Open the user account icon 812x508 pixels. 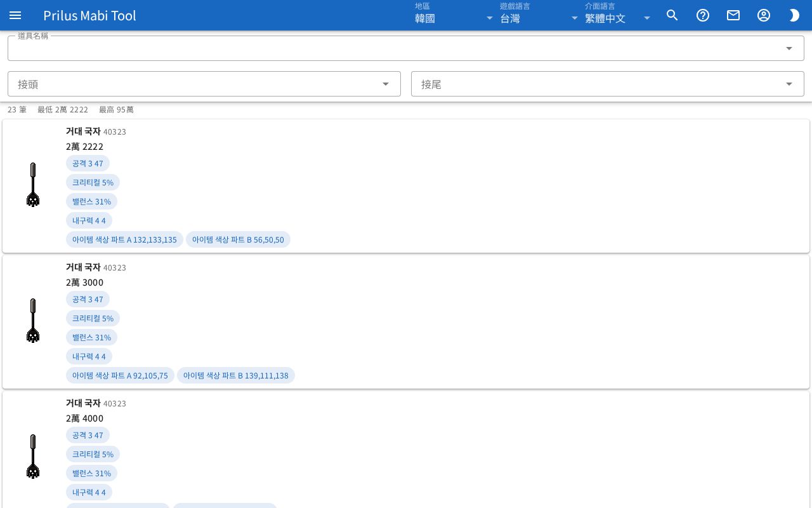coord(764,15)
